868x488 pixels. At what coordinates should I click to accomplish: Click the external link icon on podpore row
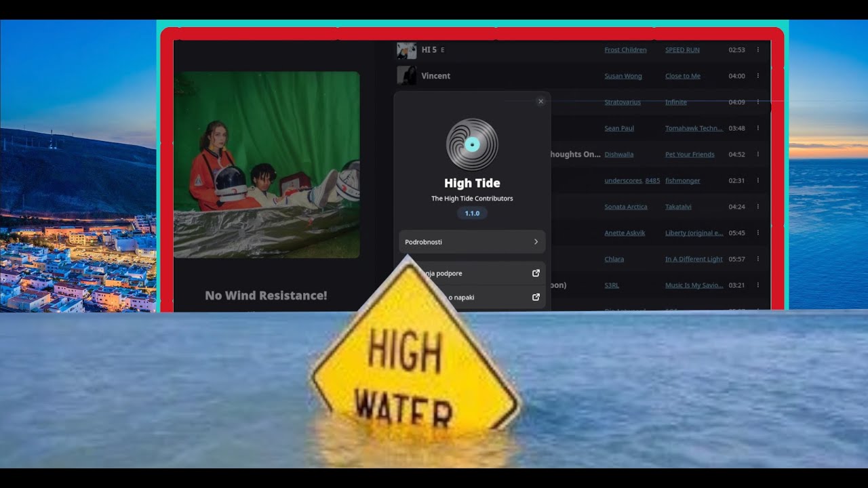[x=536, y=273]
